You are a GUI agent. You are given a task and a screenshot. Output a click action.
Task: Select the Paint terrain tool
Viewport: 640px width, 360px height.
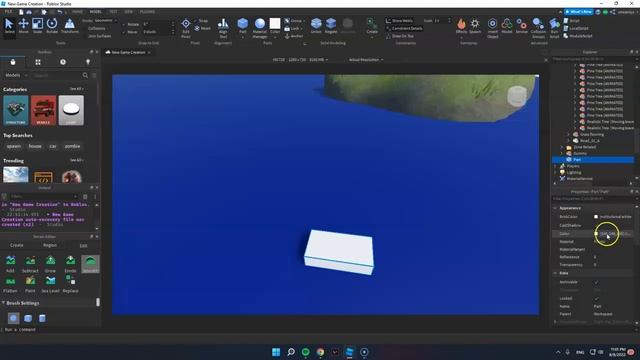tap(30, 284)
